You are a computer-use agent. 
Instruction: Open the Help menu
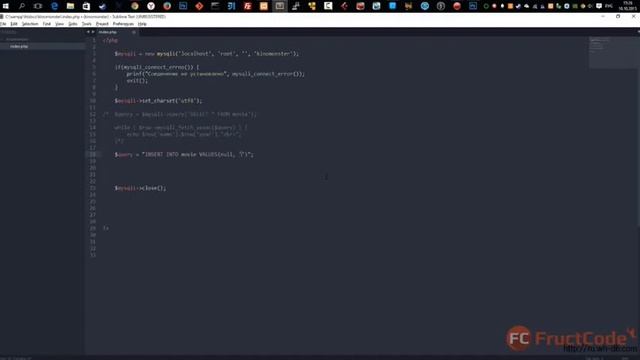click(142, 24)
